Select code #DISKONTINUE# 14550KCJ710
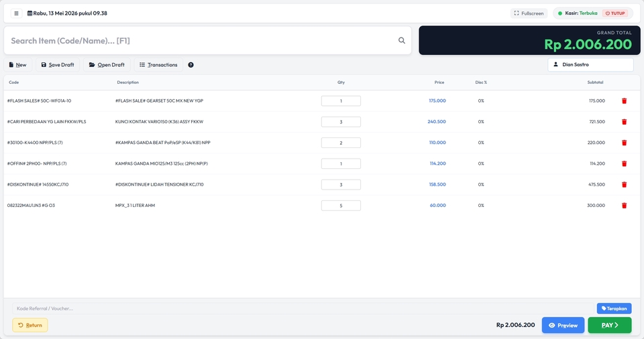 [38, 184]
